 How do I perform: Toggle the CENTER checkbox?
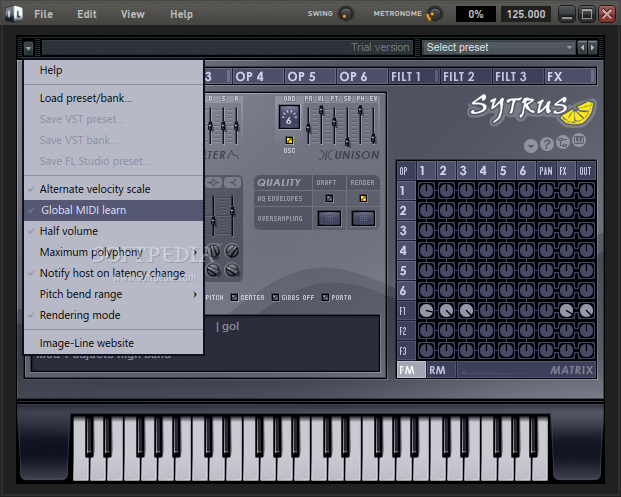coord(234,297)
